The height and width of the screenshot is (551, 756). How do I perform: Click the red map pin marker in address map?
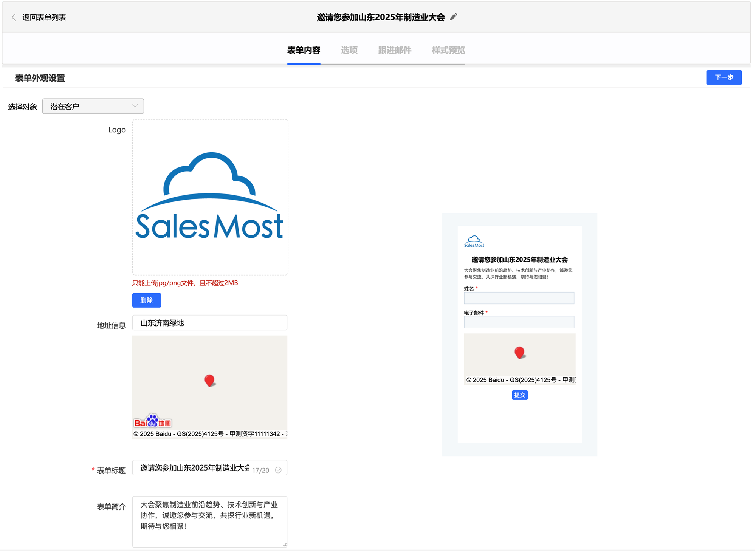pyautogui.click(x=209, y=380)
